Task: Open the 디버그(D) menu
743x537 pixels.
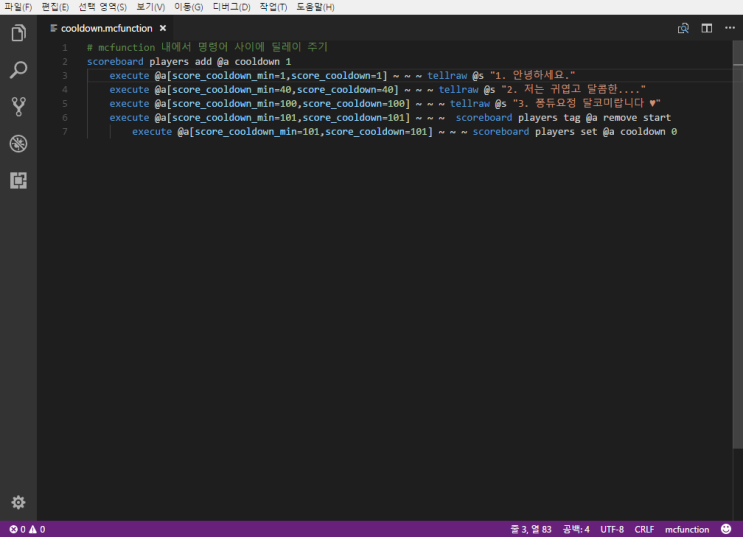Action: tap(231, 7)
